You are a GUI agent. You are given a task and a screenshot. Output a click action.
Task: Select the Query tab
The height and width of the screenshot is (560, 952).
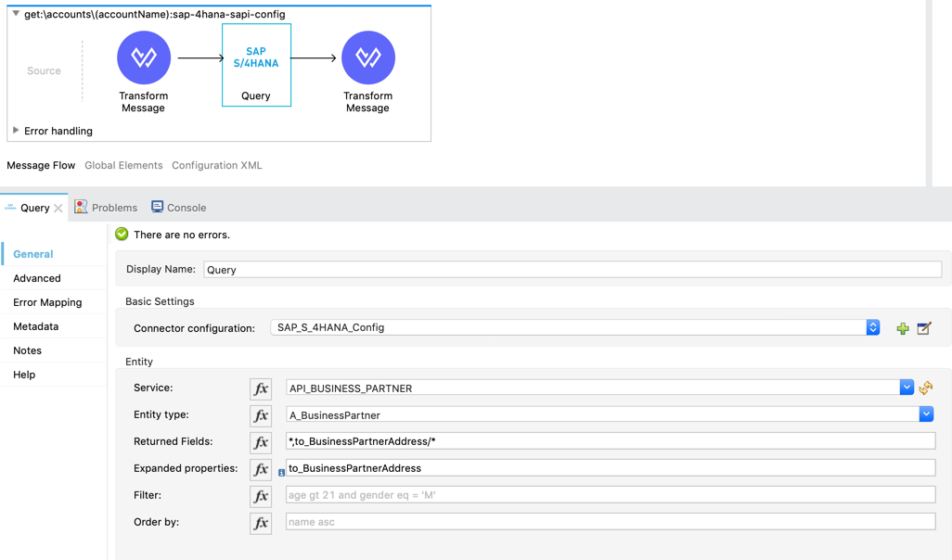[34, 208]
